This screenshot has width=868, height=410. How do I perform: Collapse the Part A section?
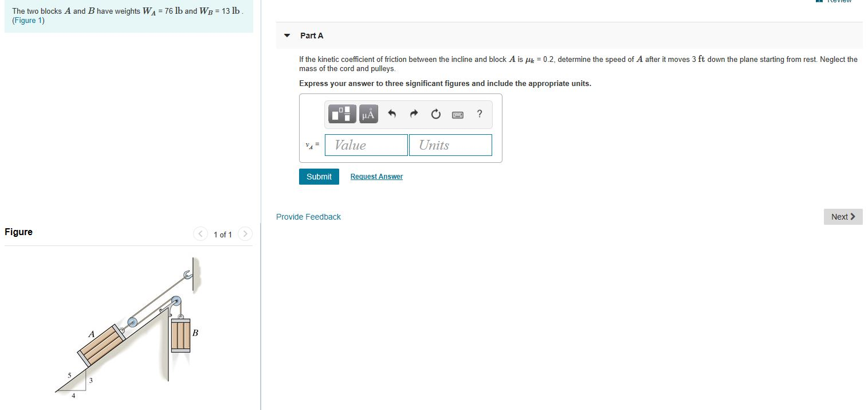[286, 35]
